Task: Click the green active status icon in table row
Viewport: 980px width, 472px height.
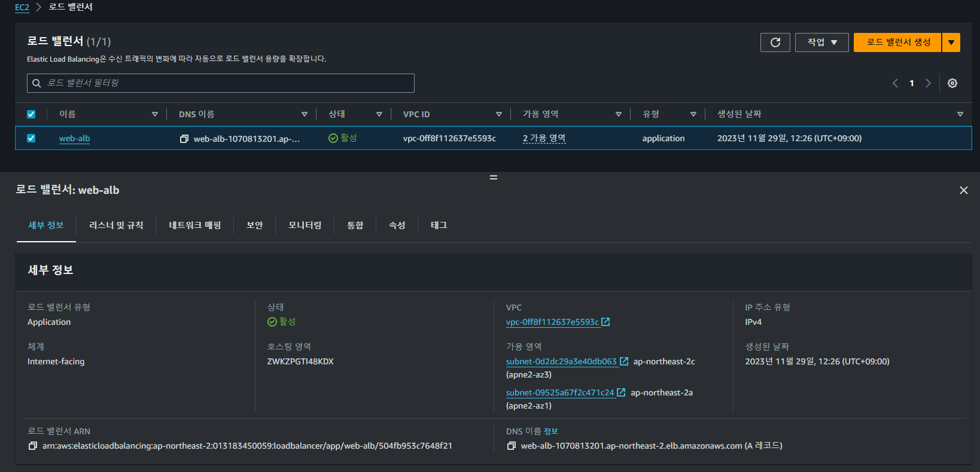Action: pos(333,138)
